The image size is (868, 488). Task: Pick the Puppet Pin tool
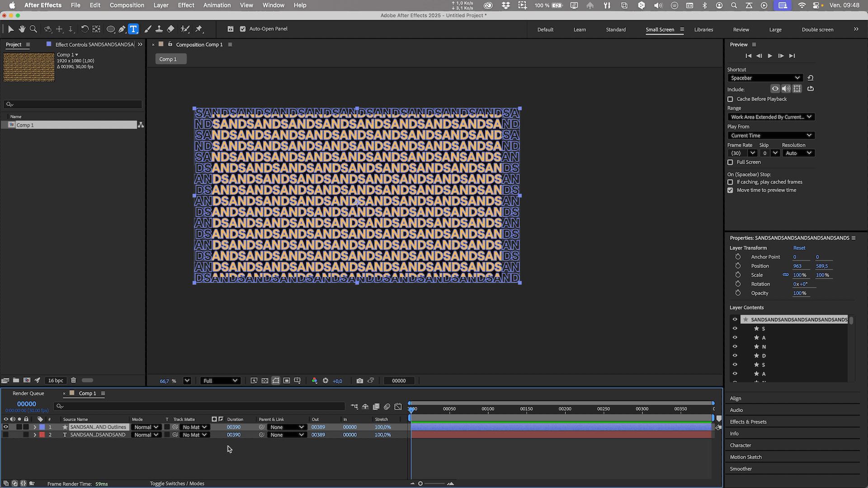(x=198, y=29)
